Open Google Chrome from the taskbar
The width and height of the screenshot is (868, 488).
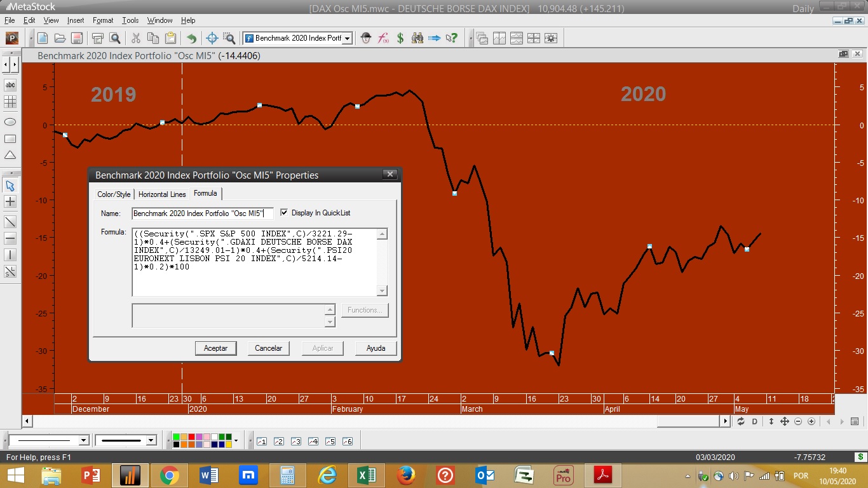170,475
